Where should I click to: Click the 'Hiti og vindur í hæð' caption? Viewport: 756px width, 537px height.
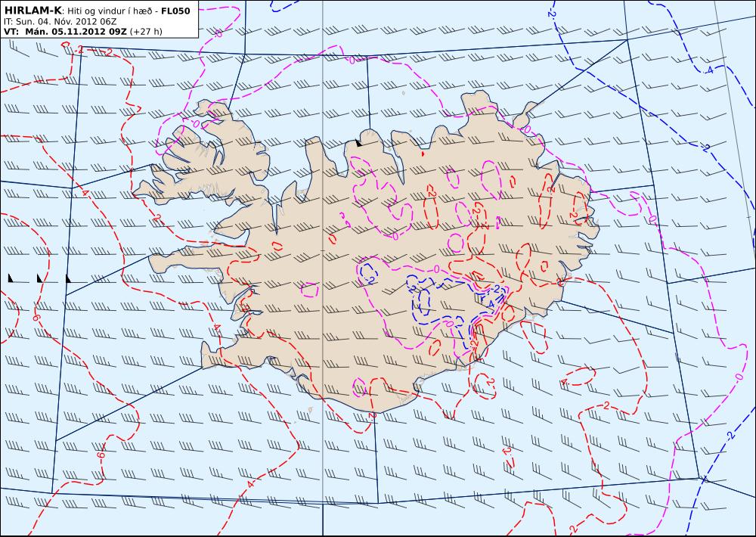pos(110,11)
